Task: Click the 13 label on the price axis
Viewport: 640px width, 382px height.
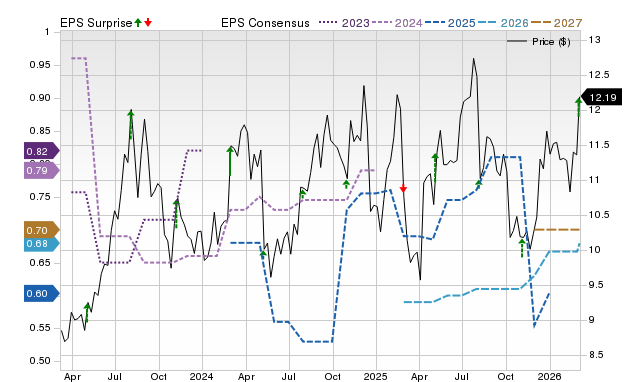Action: (x=595, y=40)
